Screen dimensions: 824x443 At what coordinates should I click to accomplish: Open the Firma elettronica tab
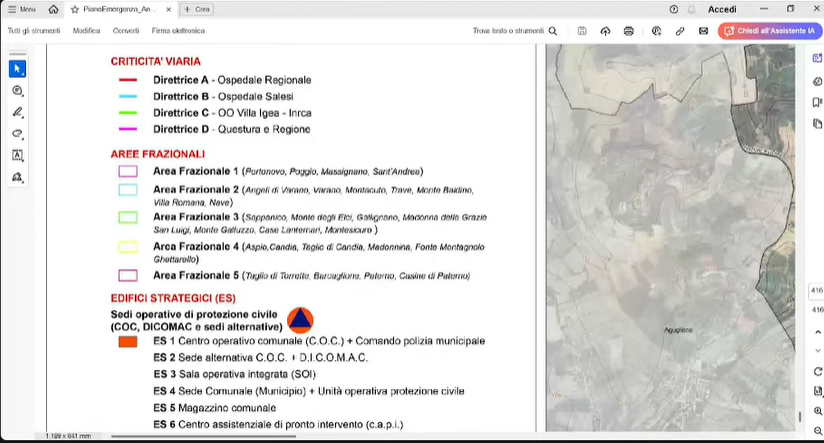[178, 31]
